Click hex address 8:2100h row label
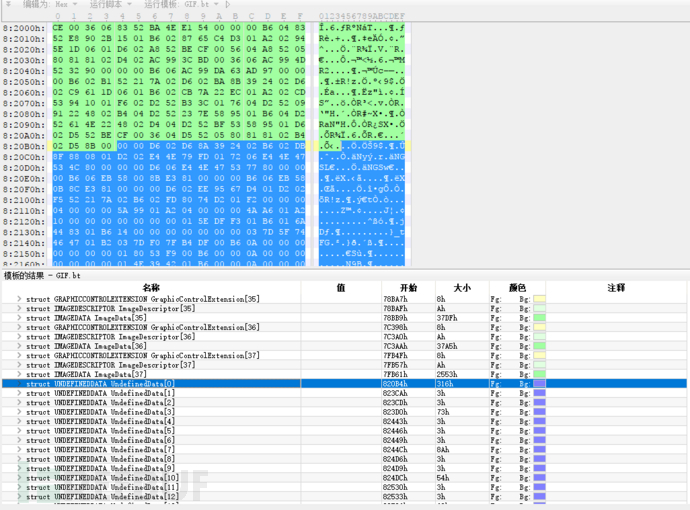 (24, 200)
